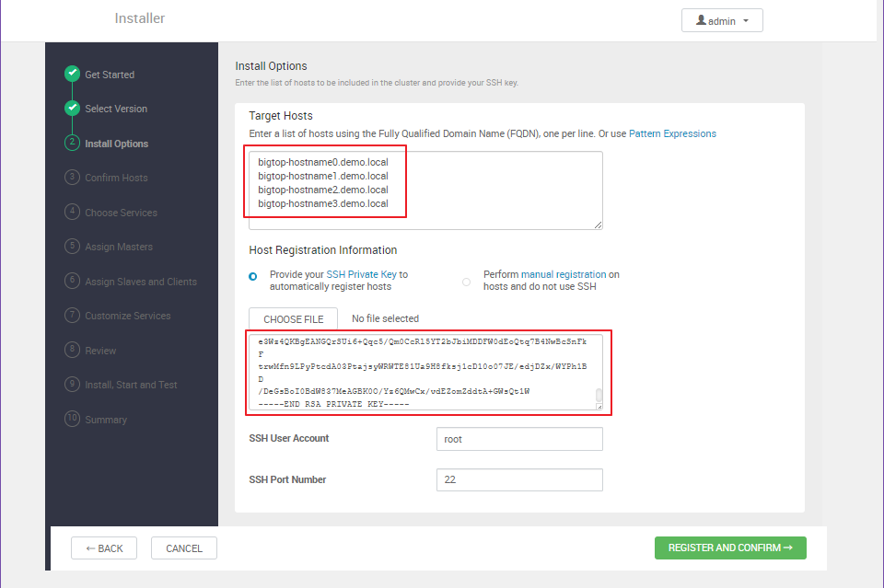The width and height of the screenshot is (884, 588).
Task: Open the Install Options step label
Action: pos(117,144)
